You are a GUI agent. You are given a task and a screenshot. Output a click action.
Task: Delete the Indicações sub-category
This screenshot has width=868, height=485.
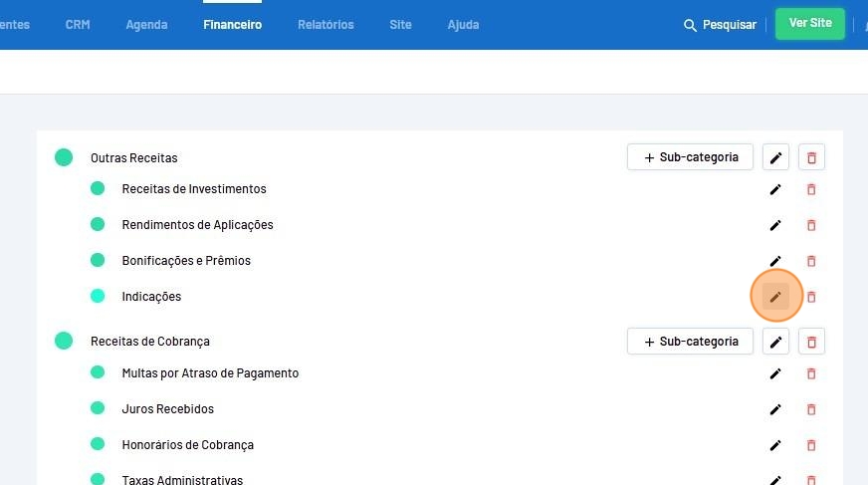pos(811,296)
